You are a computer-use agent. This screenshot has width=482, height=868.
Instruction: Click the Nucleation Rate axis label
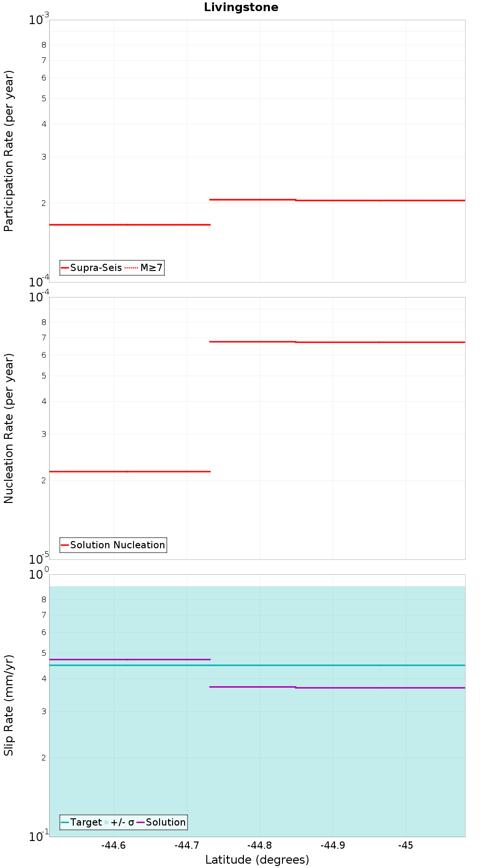9,429
